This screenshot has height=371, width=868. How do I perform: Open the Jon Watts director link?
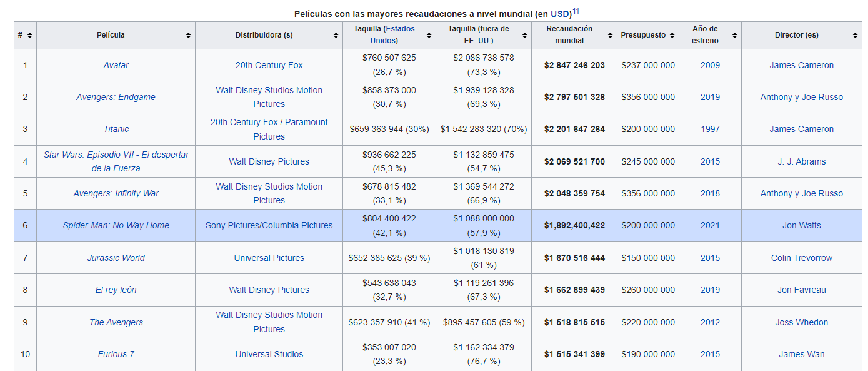click(802, 225)
